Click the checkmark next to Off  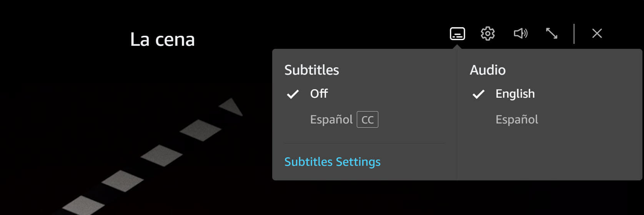pyautogui.click(x=293, y=94)
